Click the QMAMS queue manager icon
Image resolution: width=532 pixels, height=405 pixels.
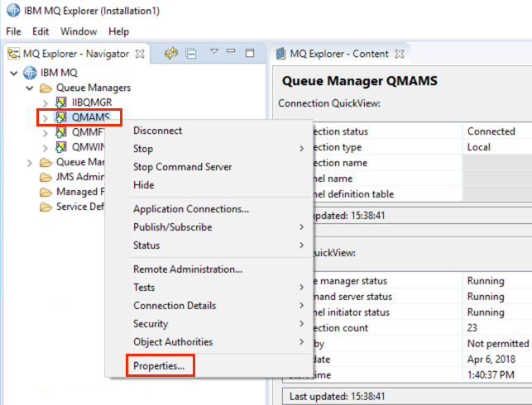pos(61,117)
